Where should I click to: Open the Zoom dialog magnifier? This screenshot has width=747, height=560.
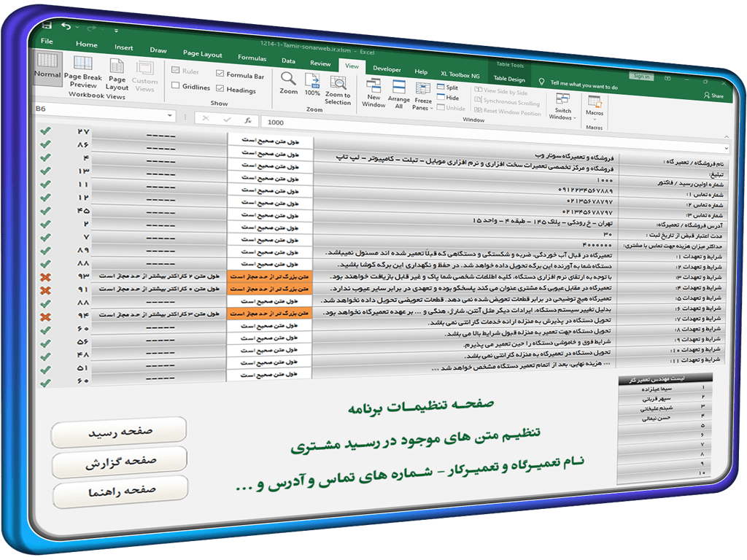point(288,83)
